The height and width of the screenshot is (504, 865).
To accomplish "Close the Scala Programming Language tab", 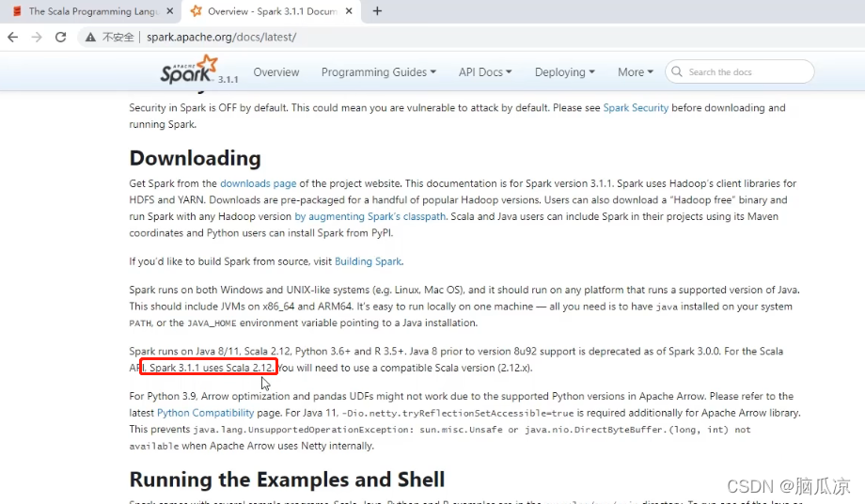I will click(170, 11).
